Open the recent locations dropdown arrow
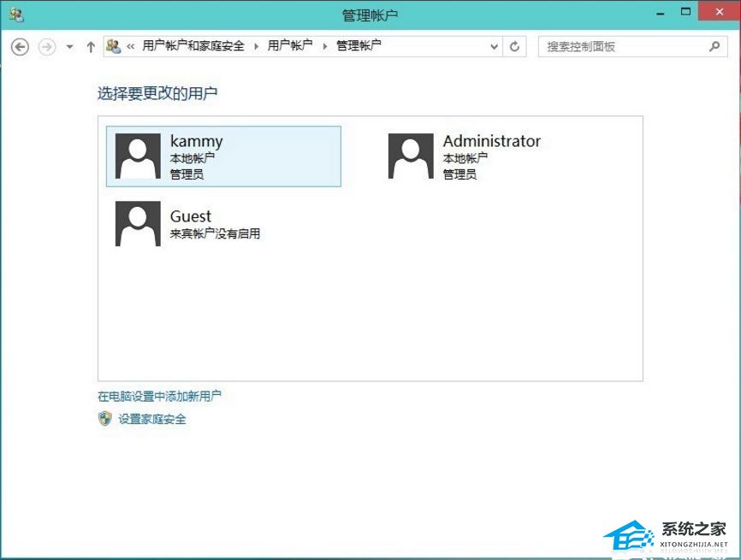 click(70, 47)
